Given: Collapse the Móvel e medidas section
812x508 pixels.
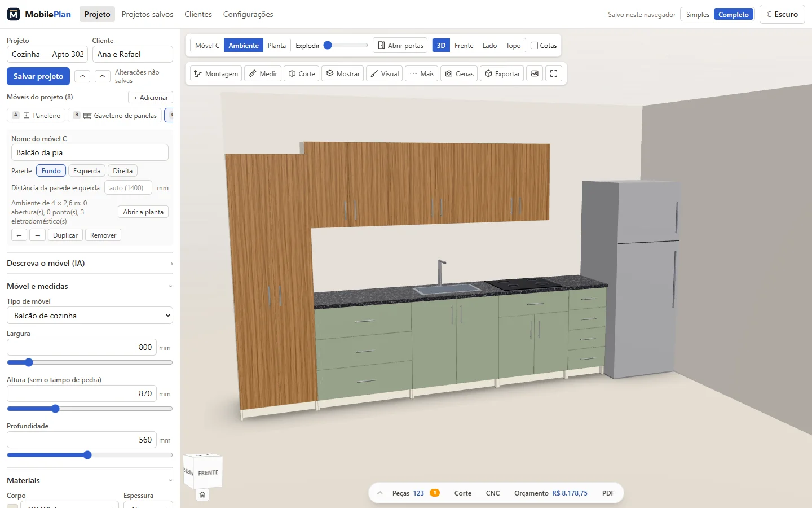Looking at the screenshot, I should coord(90,286).
